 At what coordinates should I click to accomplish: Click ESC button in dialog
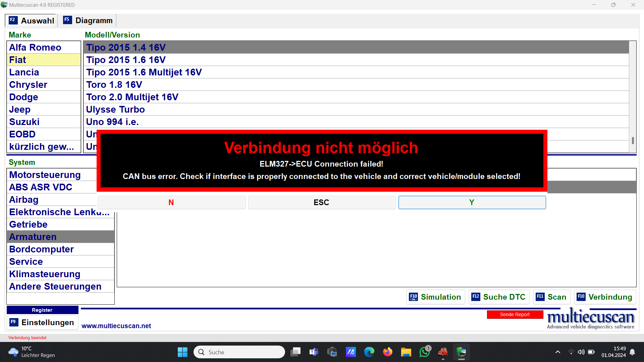coord(321,202)
